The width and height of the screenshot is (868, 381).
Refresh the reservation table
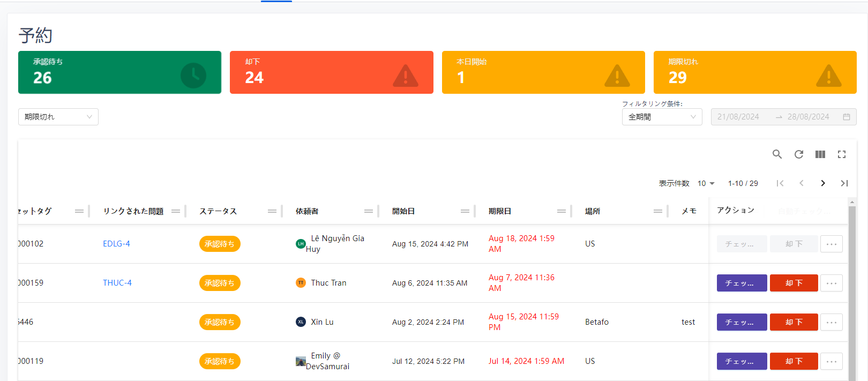click(799, 154)
